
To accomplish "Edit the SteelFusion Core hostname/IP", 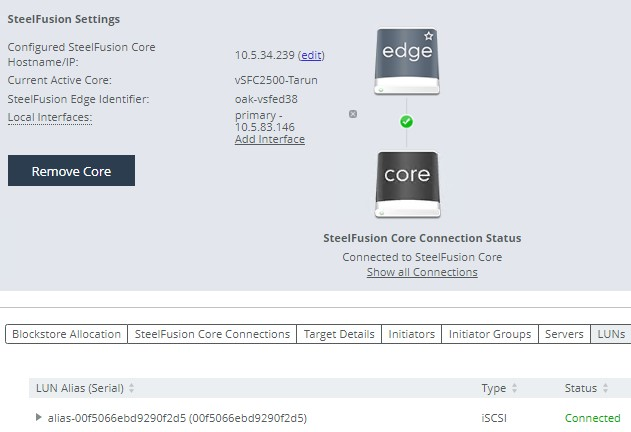I will (x=311, y=55).
